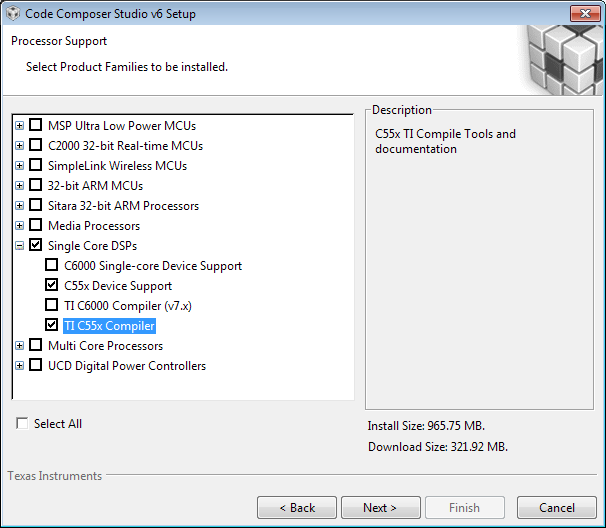Select the Multi Core Processors label
Viewport: 606px width, 528px height.
106,346
